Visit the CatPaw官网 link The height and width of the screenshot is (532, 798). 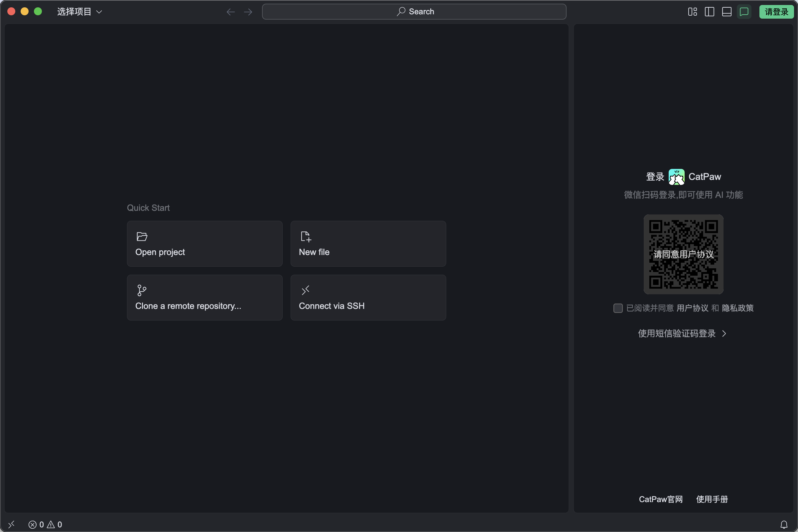pyautogui.click(x=661, y=499)
